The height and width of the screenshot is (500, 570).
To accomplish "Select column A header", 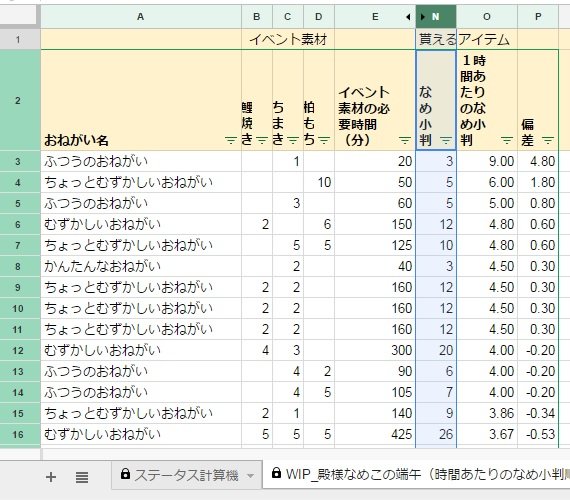I will tap(141, 17).
